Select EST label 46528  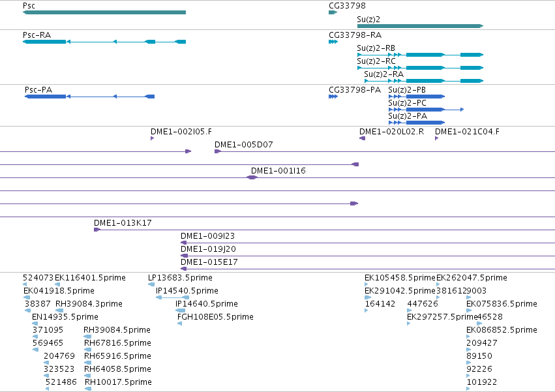click(490, 317)
